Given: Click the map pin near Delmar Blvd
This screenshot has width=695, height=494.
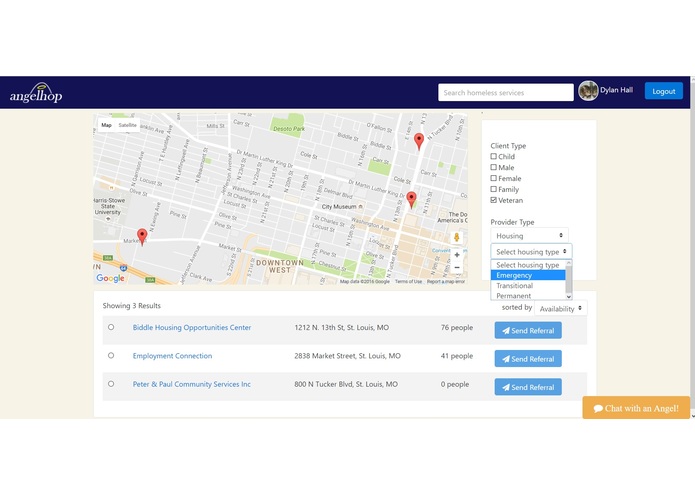Looking at the screenshot, I should tap(411, 200).
